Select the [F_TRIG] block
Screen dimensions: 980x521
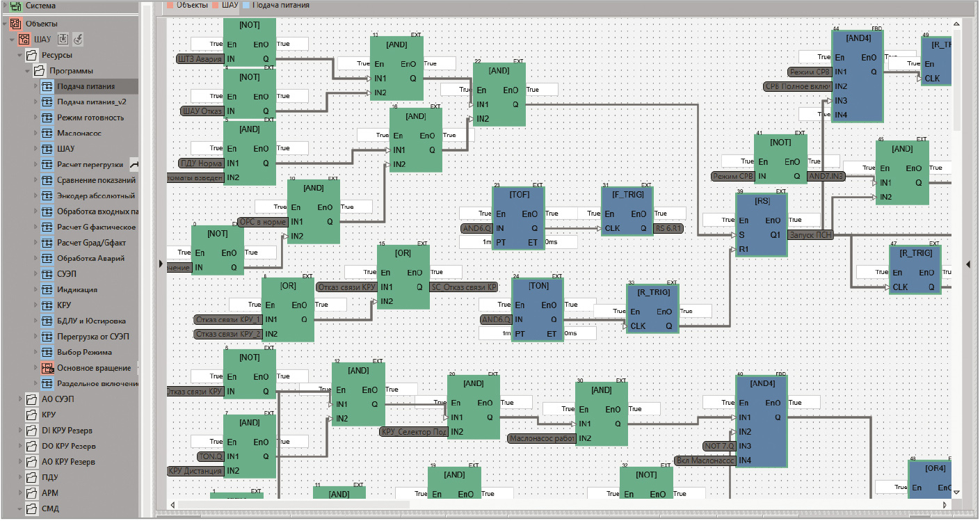[627, 211]
